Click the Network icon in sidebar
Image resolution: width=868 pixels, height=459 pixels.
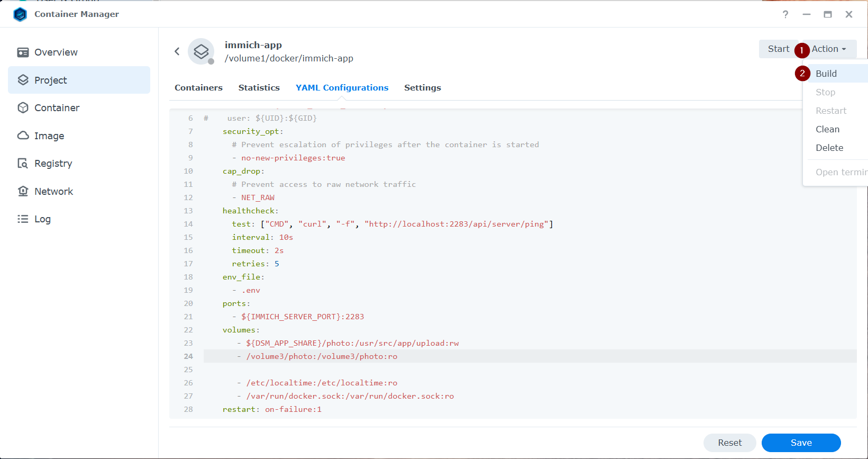click(x=23, y=191)
